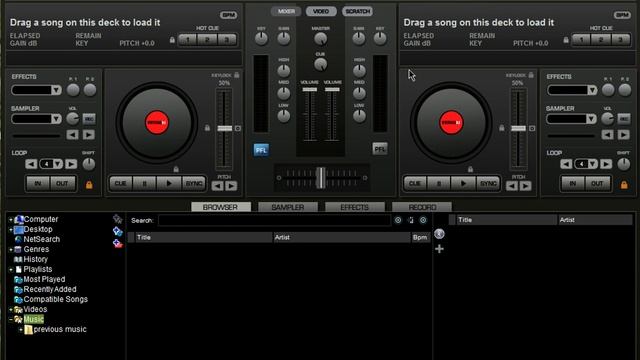Open the left deck sampler dropdown
This screenshot has width=640, height=360.
click(x=56, y=119)
